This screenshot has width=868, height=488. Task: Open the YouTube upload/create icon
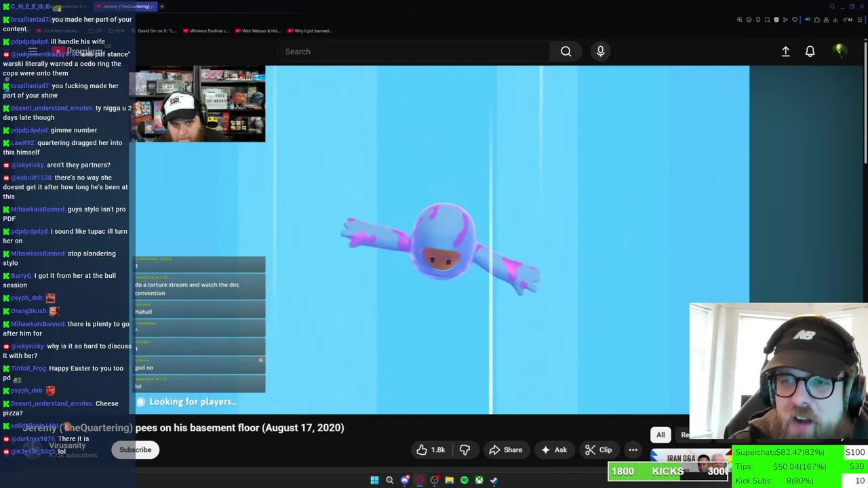[785, 52]
